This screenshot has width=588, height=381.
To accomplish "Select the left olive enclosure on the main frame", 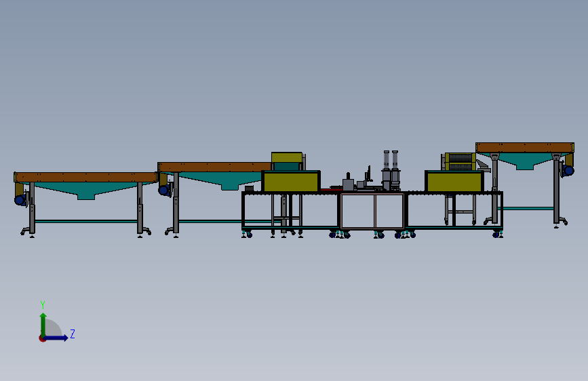I will click(291, 181).
